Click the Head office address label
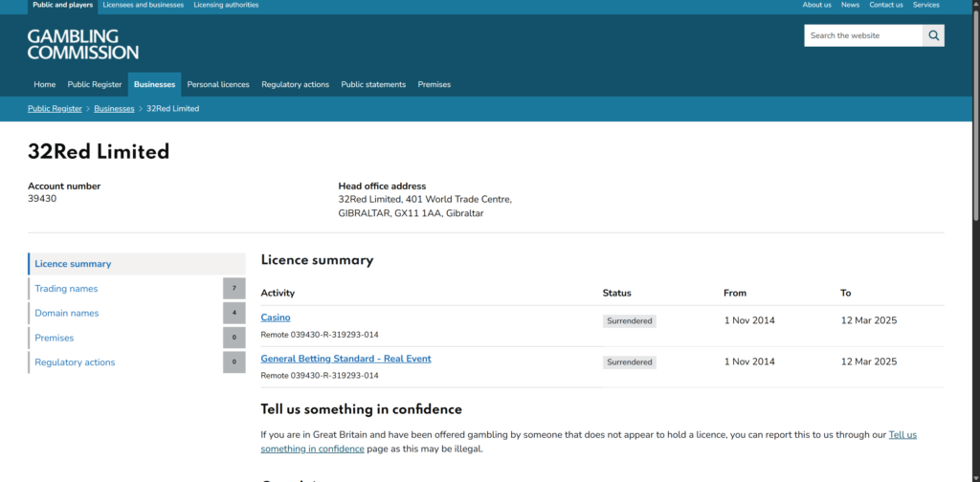Screen dimensions: 980x482 point(382,186)
